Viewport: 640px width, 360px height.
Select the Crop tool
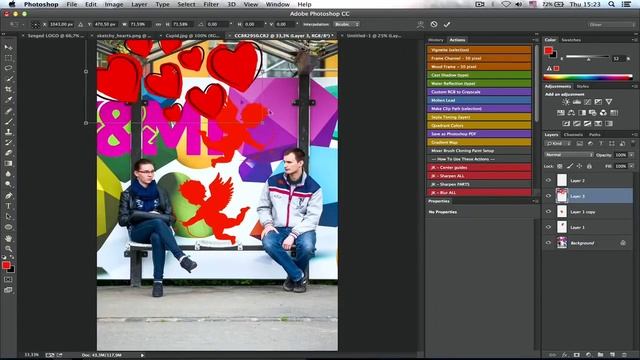(x=8, y=89)
